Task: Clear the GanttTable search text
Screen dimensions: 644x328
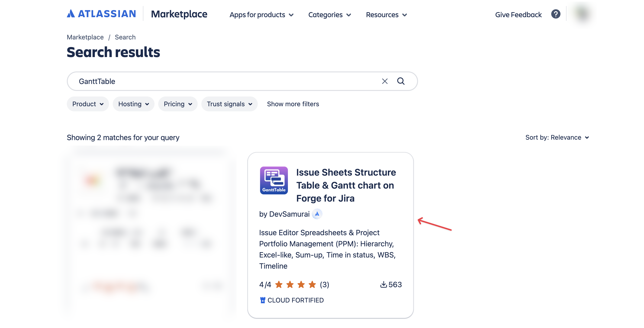Action: point(384,81)
